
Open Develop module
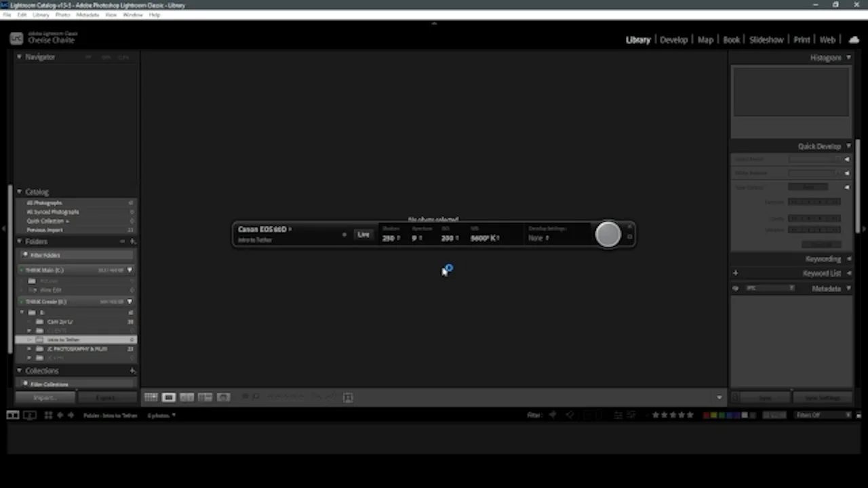674,39
